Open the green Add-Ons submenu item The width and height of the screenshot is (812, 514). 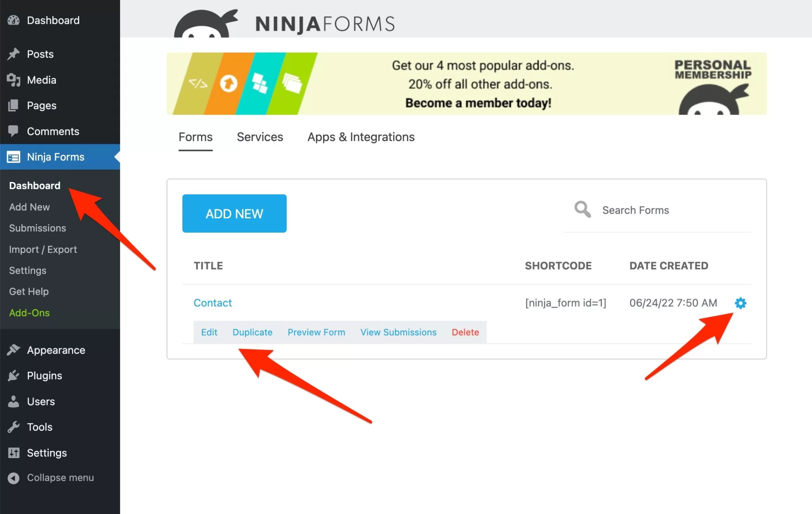click(29, 313)
